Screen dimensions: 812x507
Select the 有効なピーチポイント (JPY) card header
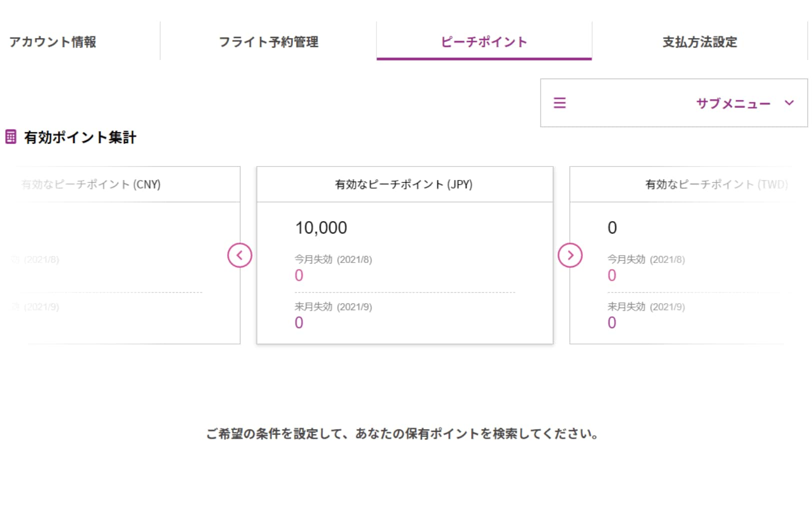tap(404, 184)
